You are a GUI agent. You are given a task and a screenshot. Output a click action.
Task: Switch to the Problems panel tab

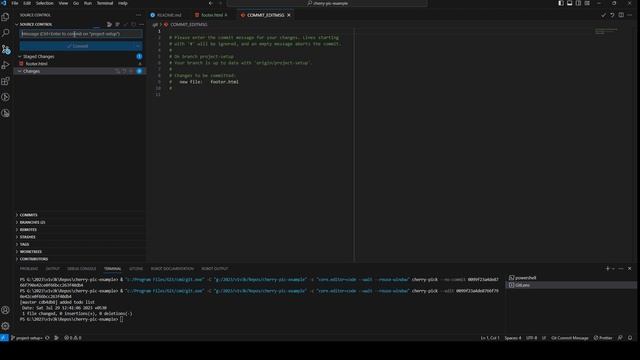pyautogui.click(x=29, y=269)
